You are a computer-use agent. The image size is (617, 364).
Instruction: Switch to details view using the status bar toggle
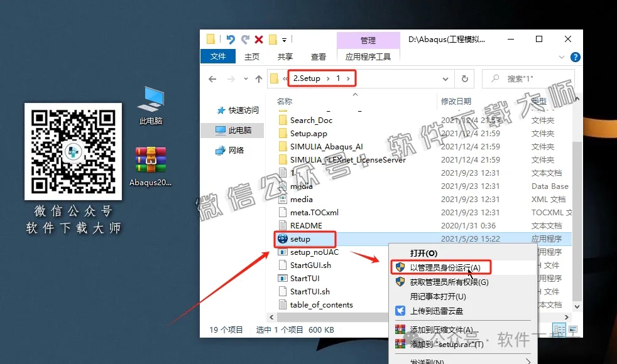[x=559, y=329]
